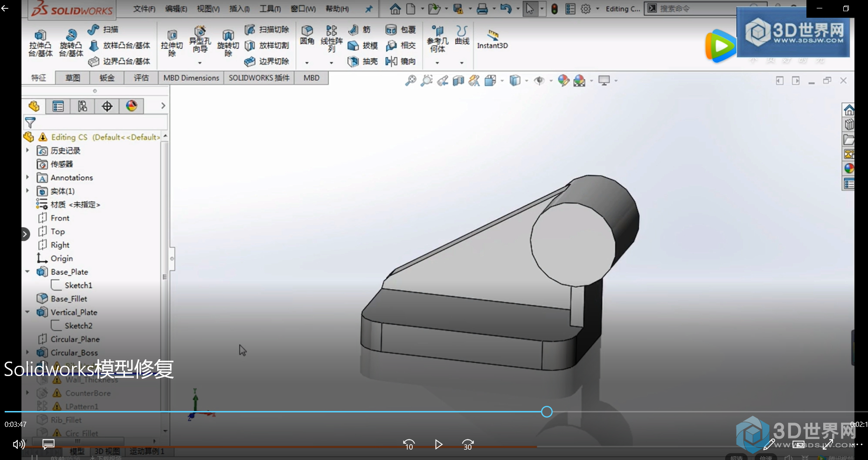
Task: Open the DisplayManager tab
Action: coord(131,106)
